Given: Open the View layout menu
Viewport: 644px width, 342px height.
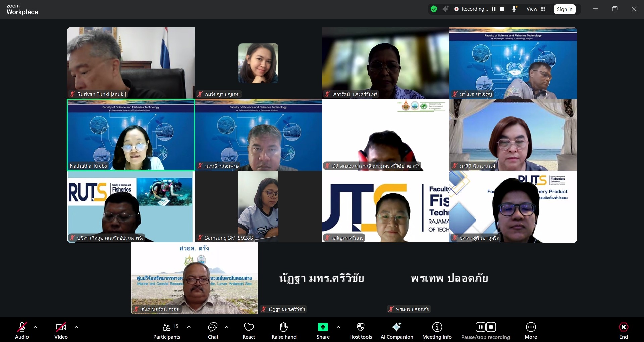Looking at the screenshot, I should point(536,9).
